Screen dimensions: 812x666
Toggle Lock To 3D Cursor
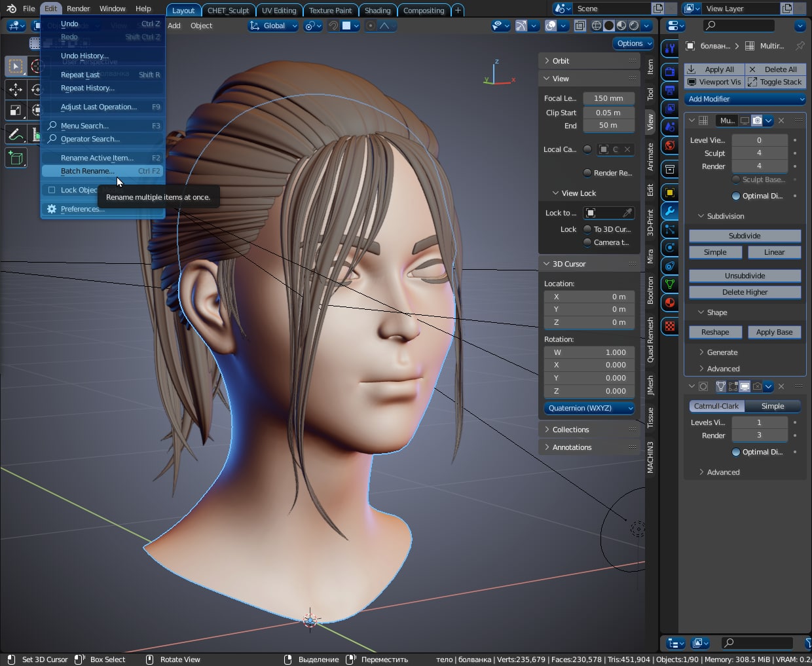point(587,229)
